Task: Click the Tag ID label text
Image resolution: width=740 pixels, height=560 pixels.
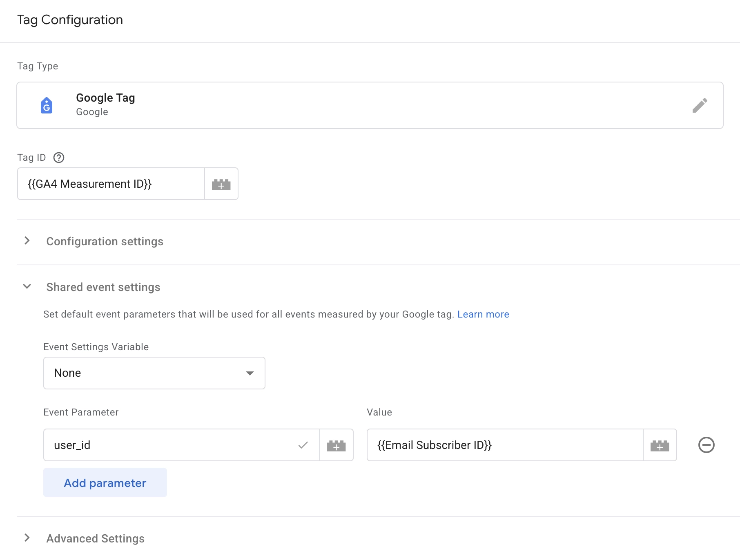Action: point(31,158)
